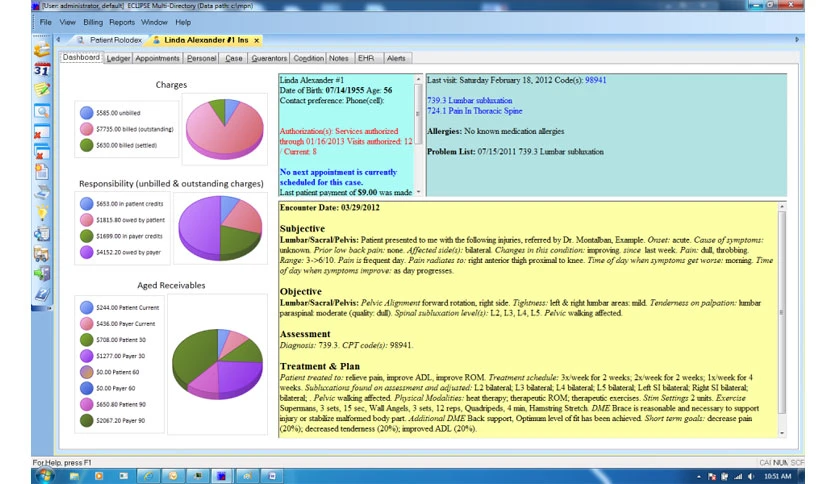
Task: Click the Encounter Date: 03/29/2012 text
Action: (329, 208)
